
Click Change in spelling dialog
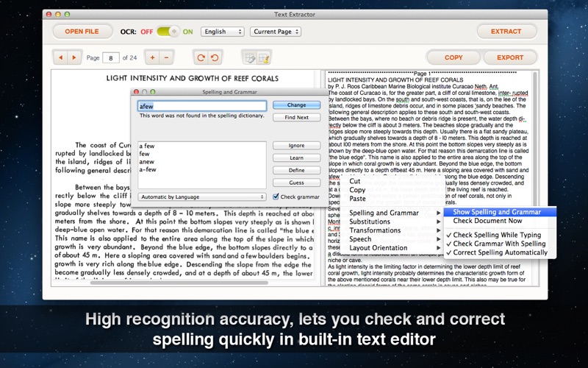296,105
